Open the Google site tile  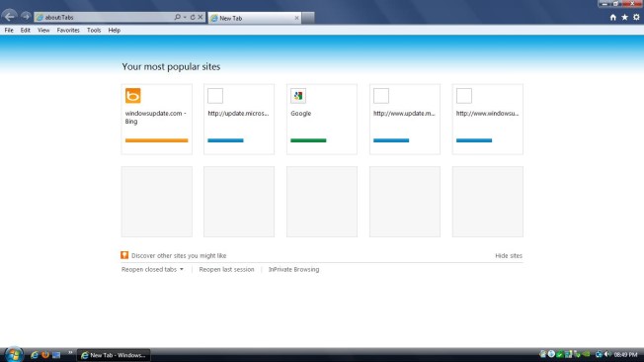(x=322, y=120)
